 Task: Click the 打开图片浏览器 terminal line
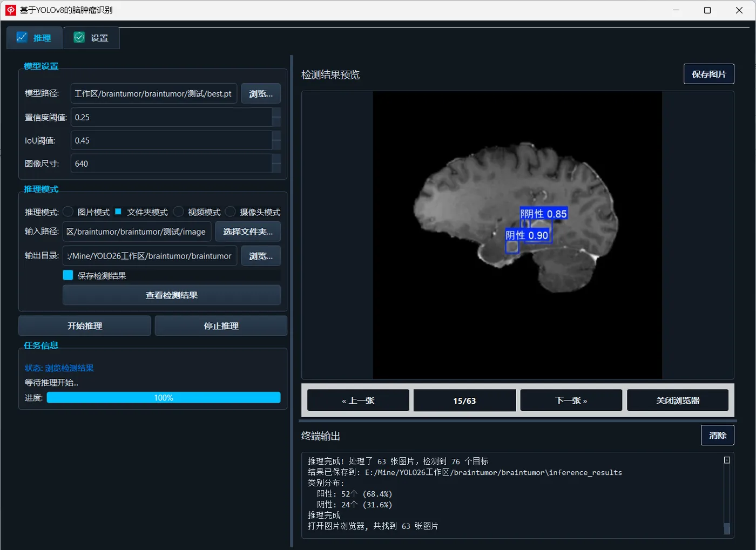coord(373,526)
